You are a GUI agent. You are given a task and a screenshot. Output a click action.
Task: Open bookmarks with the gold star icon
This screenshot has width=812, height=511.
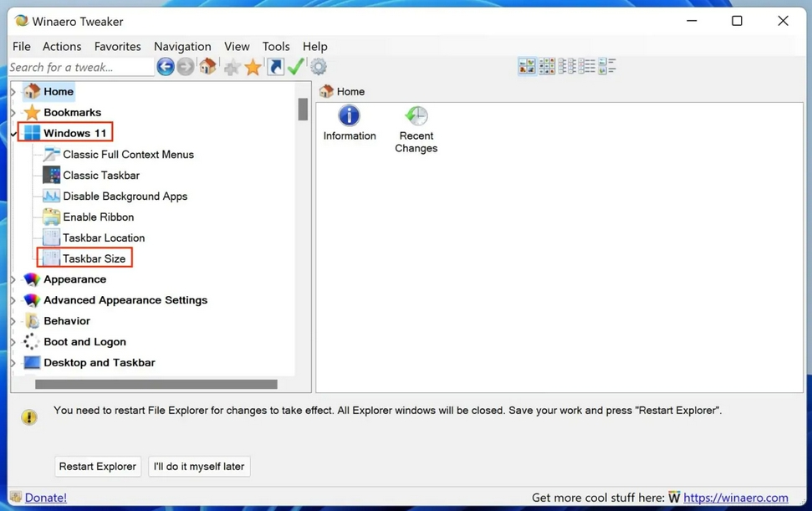pyautogui.click(x=253, y=67)
